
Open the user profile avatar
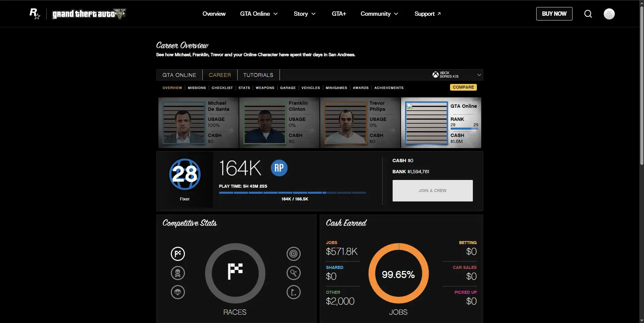(x=609, y=14)
